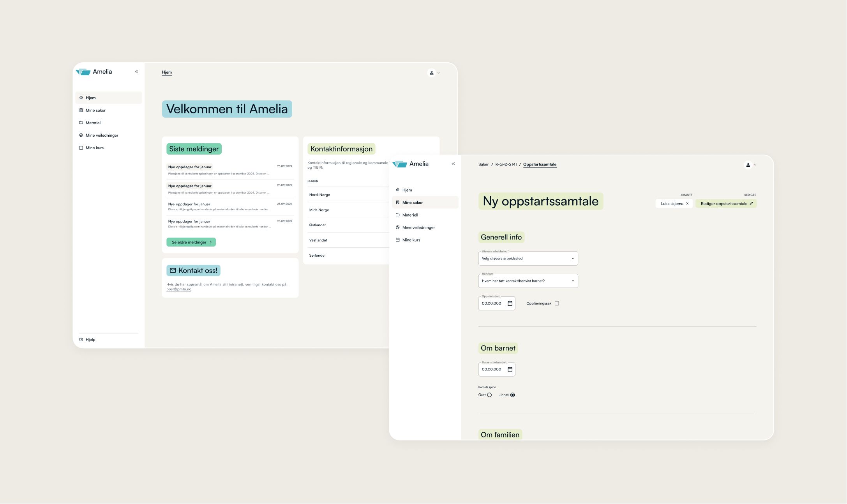This screenshot has height=504, width=847.
Task: Open the Utøvers arbeidssted dropdown
Action: [528, 259]
